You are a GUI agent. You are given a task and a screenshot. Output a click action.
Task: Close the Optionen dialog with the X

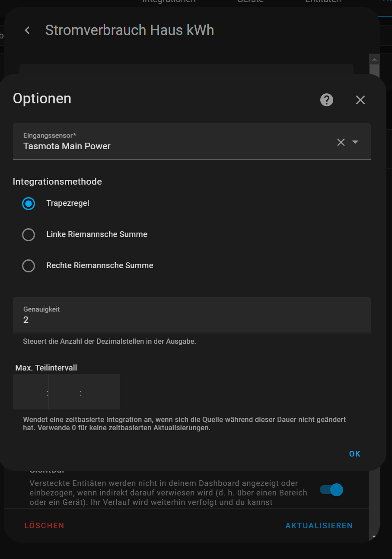click(x=360, y=100)
